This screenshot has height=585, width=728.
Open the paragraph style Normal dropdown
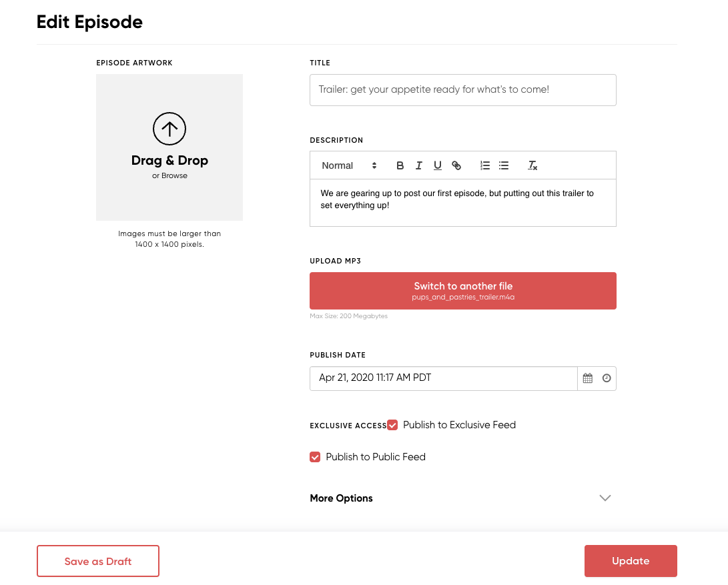pyautogui.click(x=348, y=165)
